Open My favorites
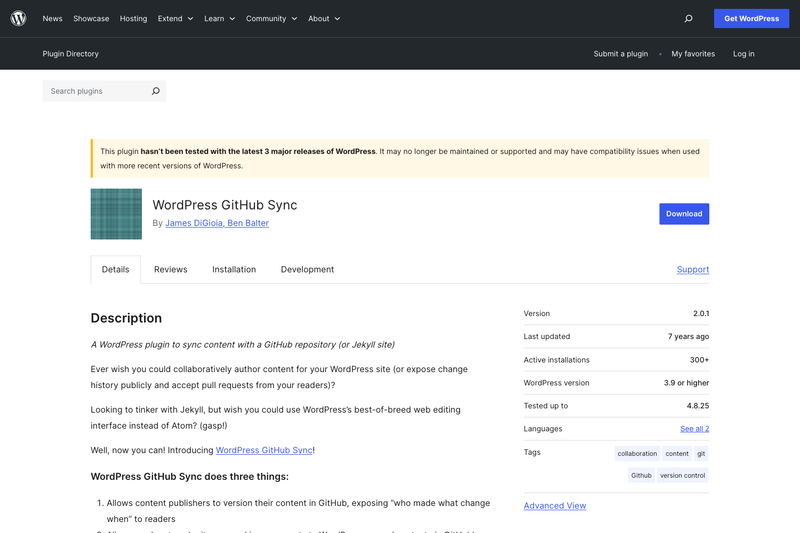This screenshot has height=533, width=800. 693,54
